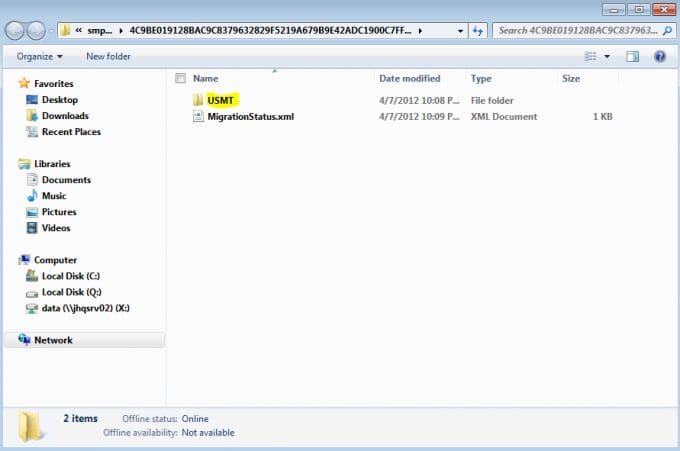Click the Favorites star icon
This screenshot has height=451, width=680.
coord(24,83)
